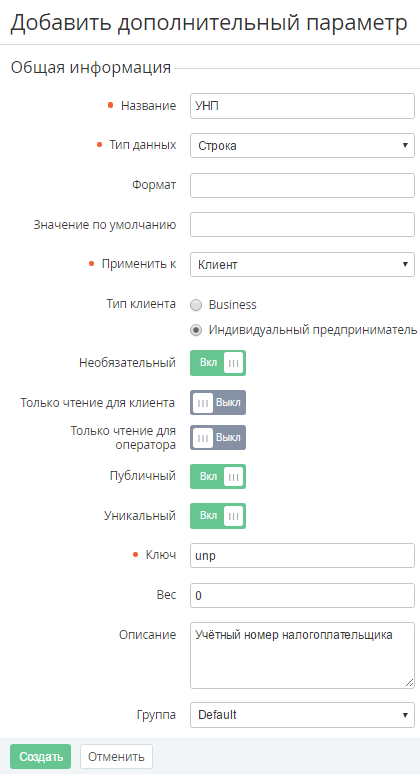Toggle the Необязательный switch off
The height and width of the screenshot is (775, 420).
tap(218, 363)
